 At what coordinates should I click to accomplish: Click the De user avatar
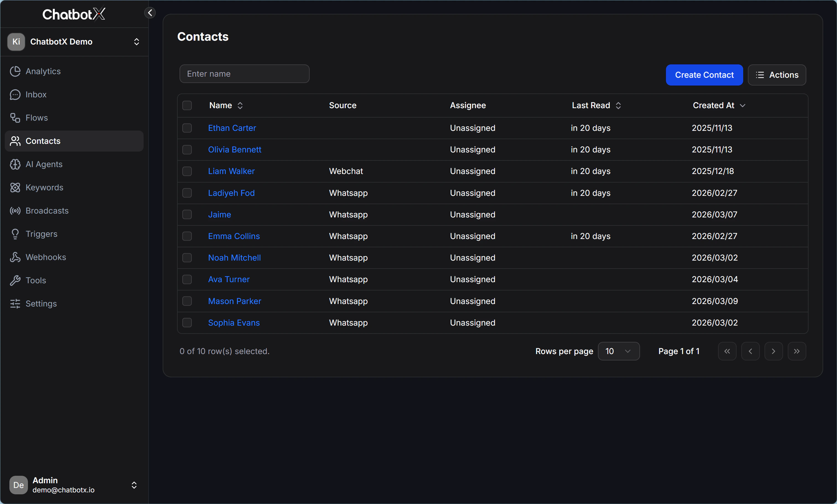point(18,485)
